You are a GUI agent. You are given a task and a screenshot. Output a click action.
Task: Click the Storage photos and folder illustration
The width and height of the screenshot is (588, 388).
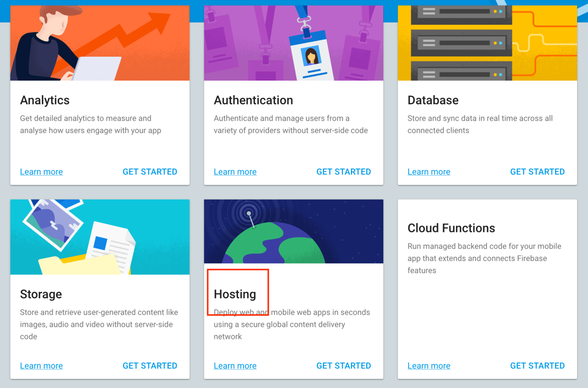pos(100,237)
